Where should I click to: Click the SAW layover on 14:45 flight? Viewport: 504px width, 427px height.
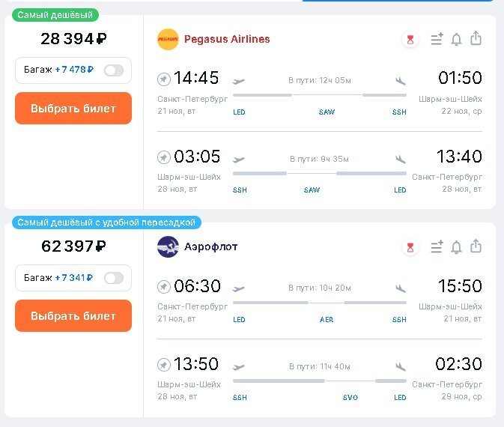pos(327,112)
